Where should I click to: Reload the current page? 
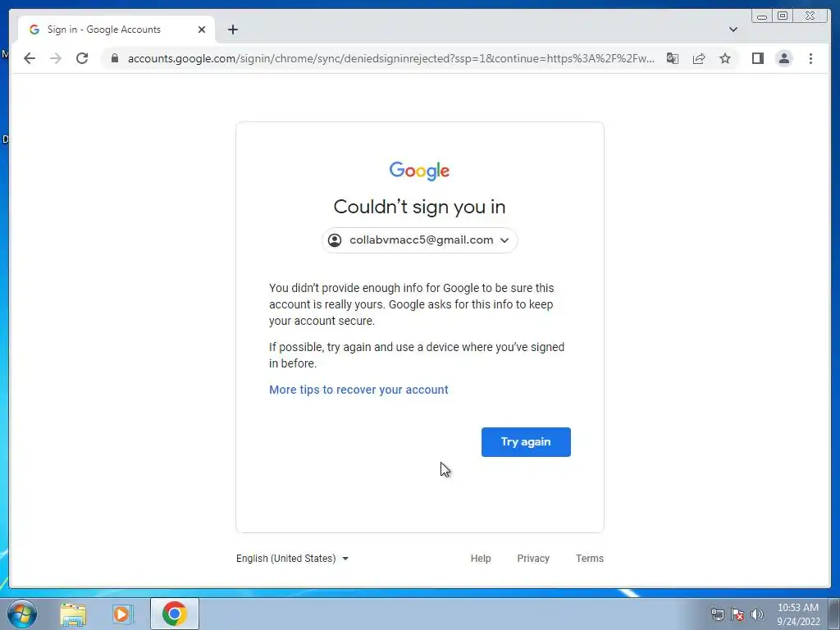click(82, 58)
